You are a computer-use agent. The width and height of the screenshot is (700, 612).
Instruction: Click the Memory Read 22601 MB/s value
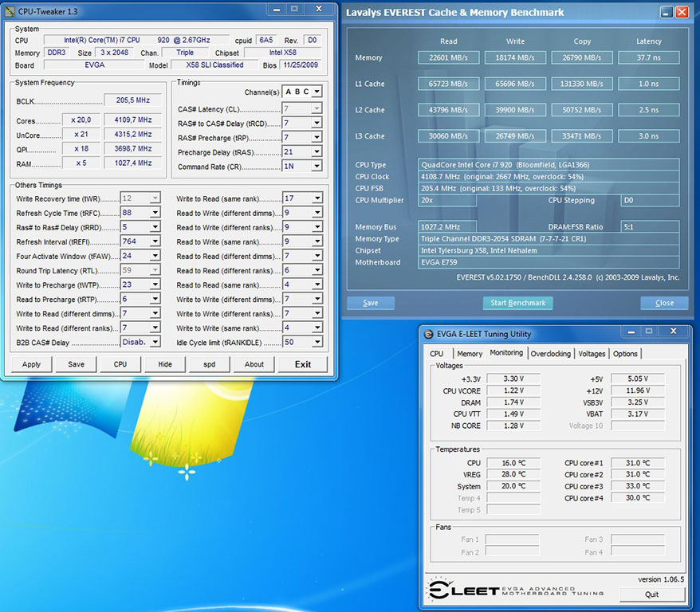click(x=448, y=57)
